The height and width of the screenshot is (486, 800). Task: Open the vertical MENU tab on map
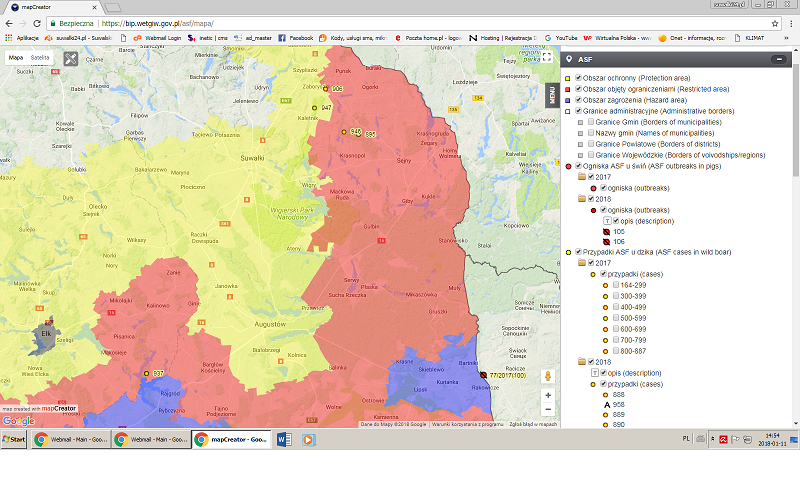click(550, 95)
